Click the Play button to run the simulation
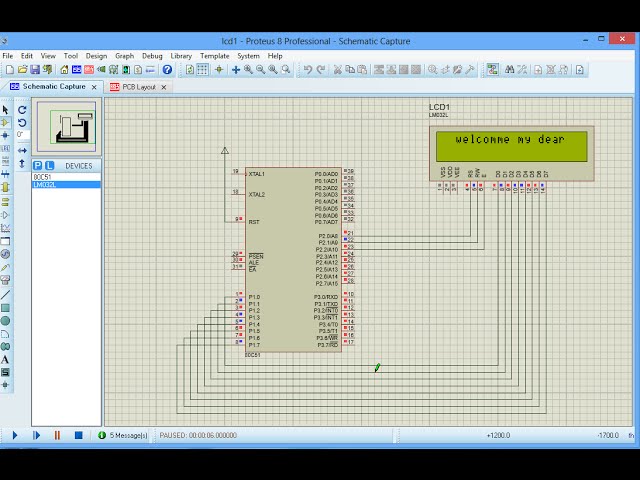 click(x=15, y=436)
